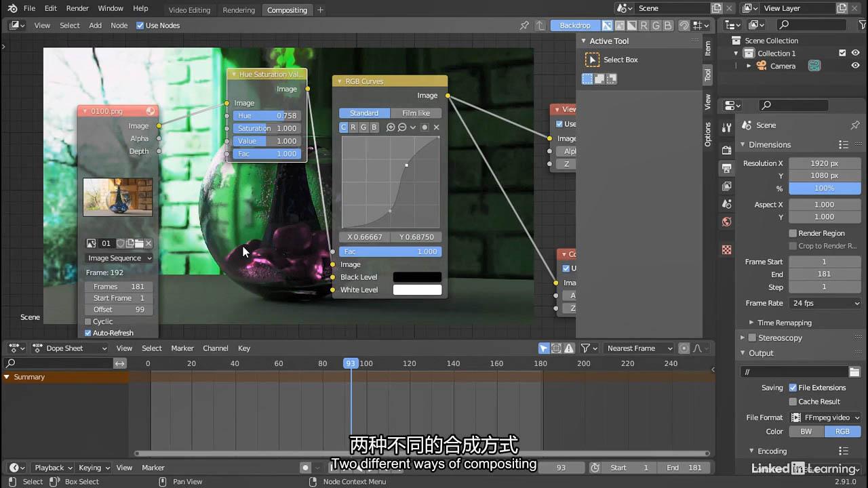Open the Image Sequence source dropdown
The width and height of the screenshot is (868, 488).
119,258
